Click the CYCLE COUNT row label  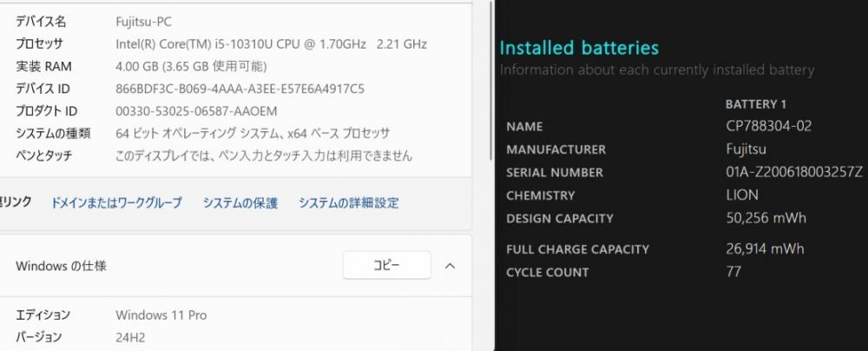tap(548, 272)
